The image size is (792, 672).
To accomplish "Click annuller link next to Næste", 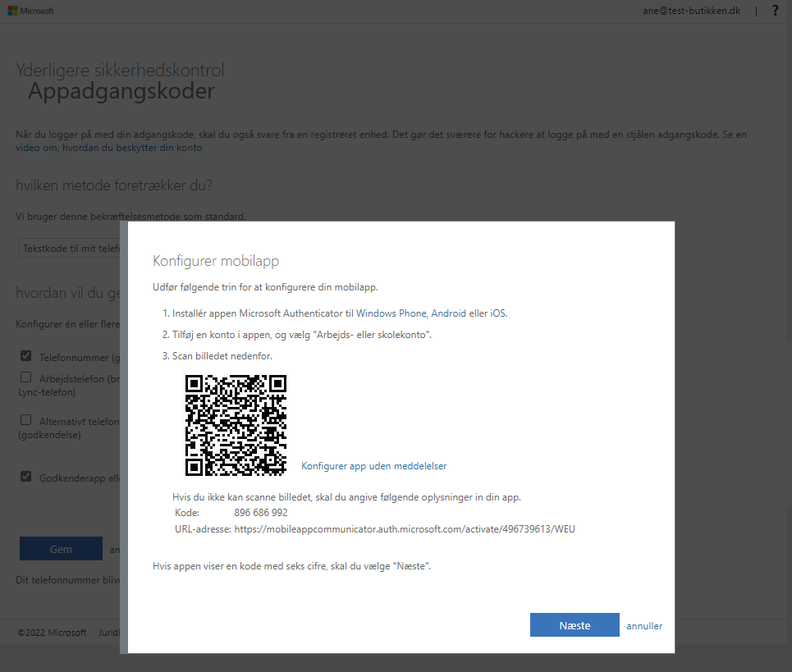I will [644, 625].
